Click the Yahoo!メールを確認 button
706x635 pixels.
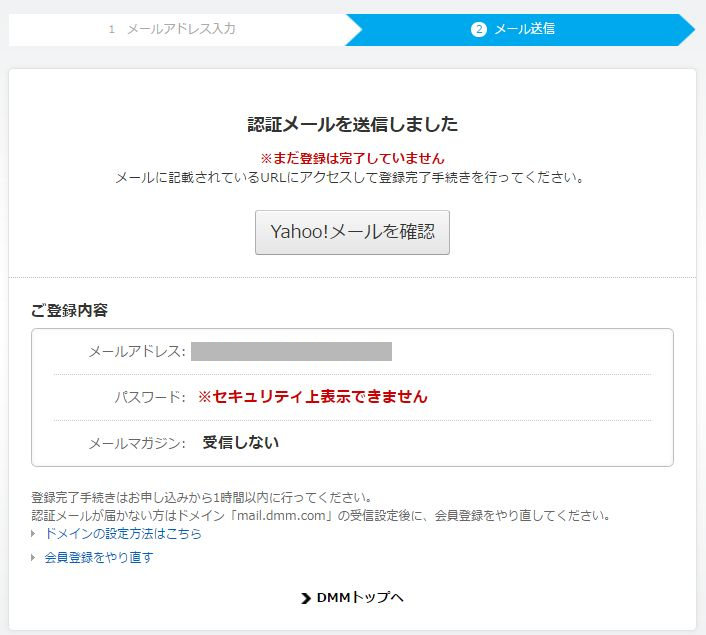352,232
